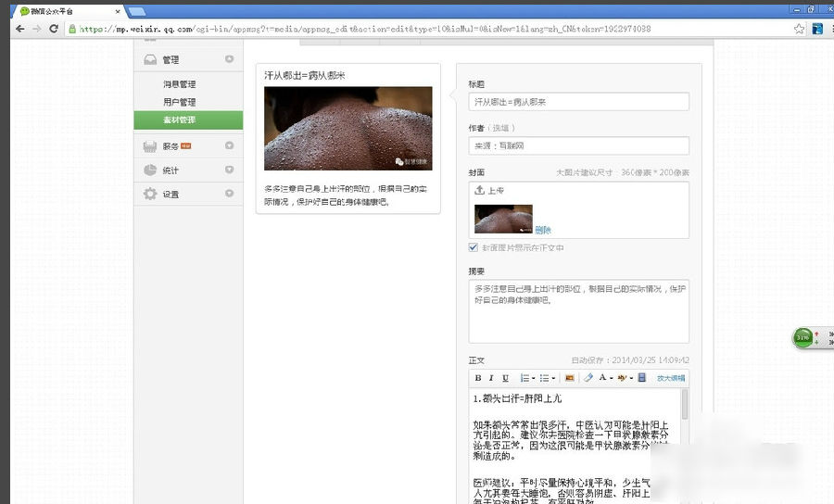Open a new browser tab

click(x=137, y=11)
